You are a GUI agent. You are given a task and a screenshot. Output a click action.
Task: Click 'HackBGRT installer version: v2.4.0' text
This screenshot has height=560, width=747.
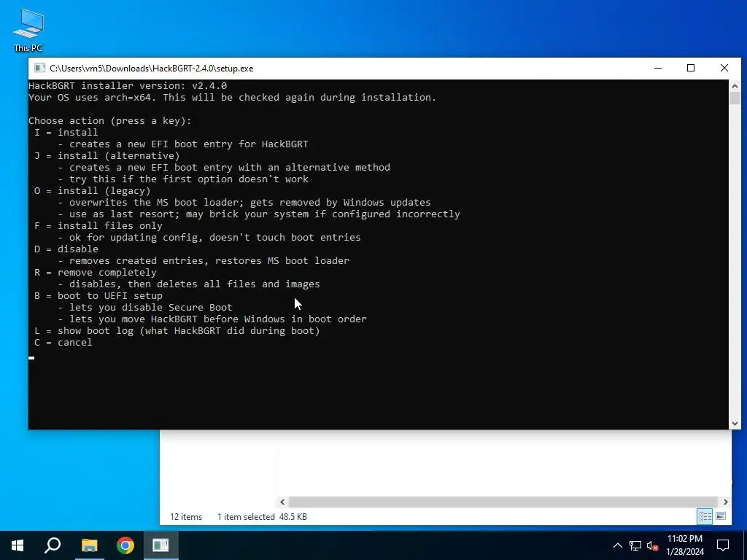(128, 86)
